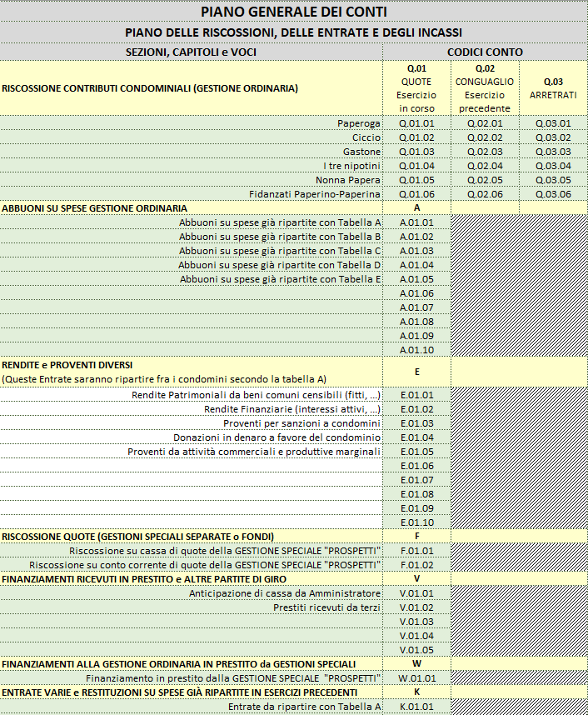Screen dimensions: 588x715
Task: Click code cell V.01.04
Action: click(x=416, y=635)
